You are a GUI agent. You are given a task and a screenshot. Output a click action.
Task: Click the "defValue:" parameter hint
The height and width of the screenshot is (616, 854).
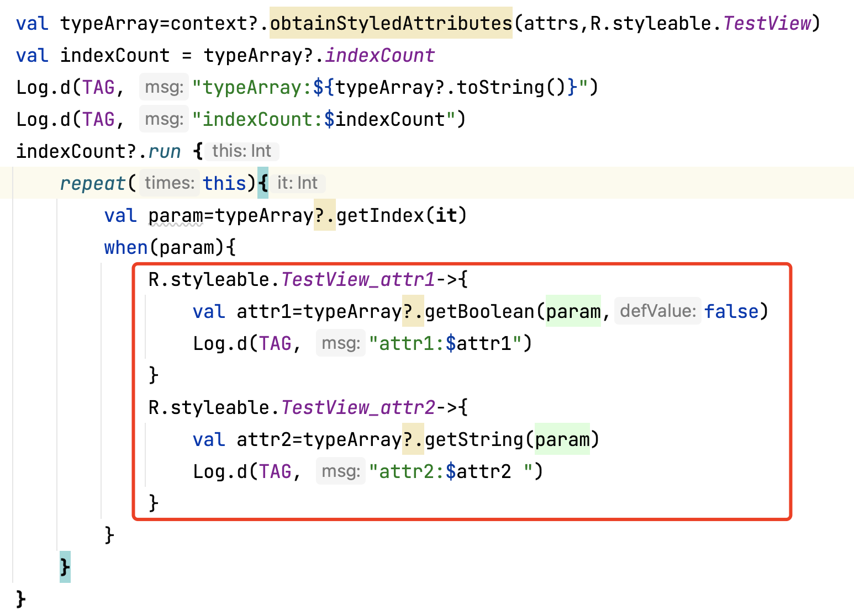pyautogui.click(x=657, y=311)
